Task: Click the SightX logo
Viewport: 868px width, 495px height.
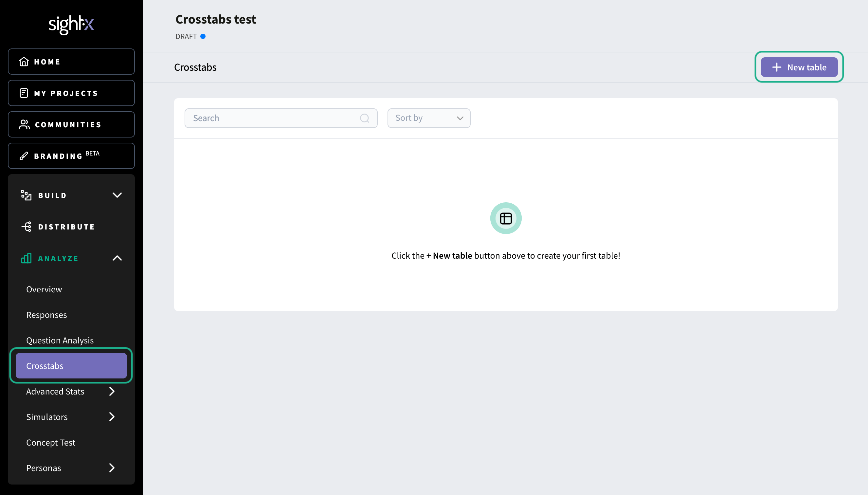Action: (x=71, y=25)
